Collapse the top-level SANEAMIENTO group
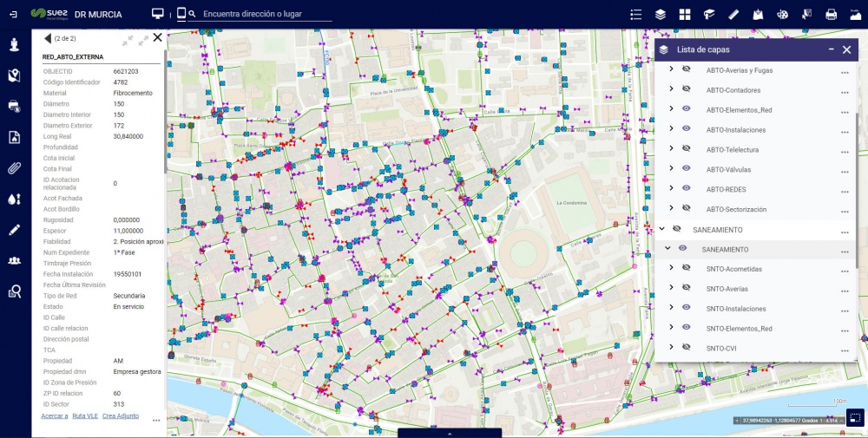868x438 pixels. coord(661,229)
